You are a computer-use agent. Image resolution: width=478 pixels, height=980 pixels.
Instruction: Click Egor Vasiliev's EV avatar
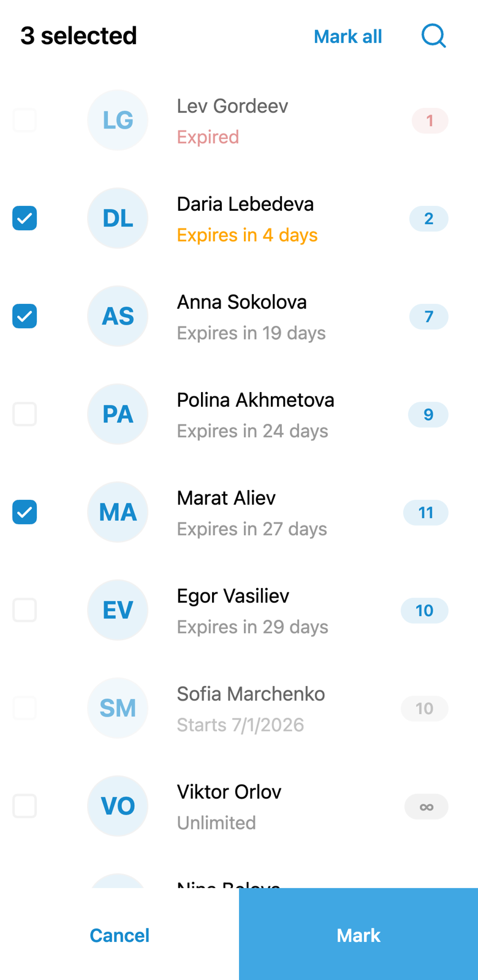[x=118, y=610]
